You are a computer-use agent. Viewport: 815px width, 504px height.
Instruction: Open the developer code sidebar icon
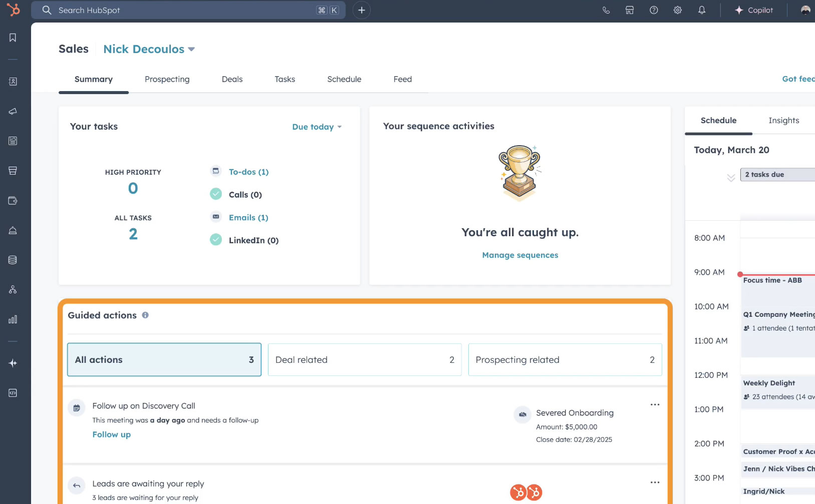pos(13,393)
